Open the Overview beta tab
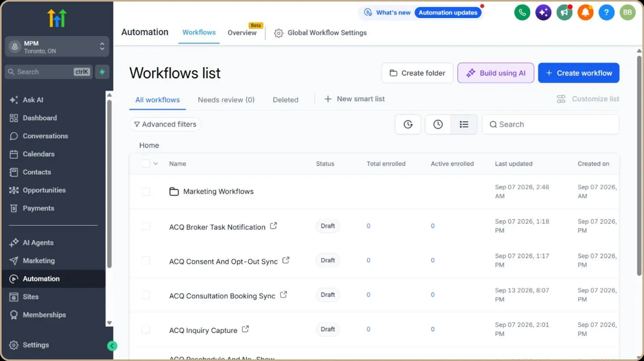Viewport: 644px width, 361px height. click(x=242, y=33)
